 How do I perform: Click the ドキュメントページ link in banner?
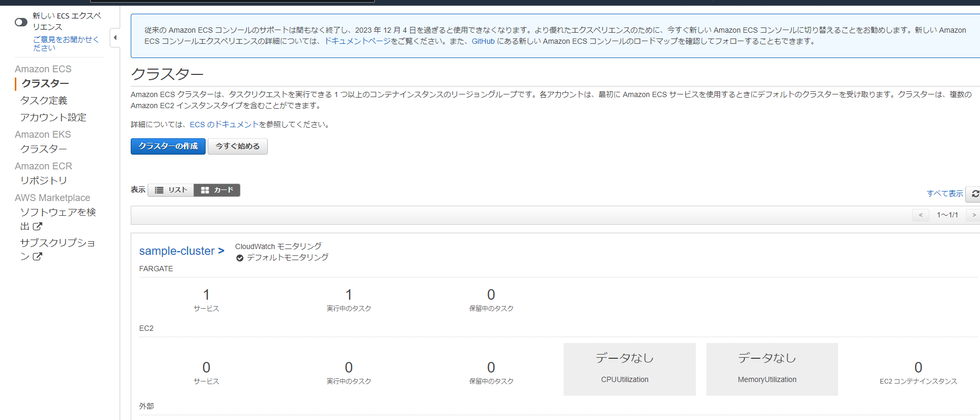(357, 41)
